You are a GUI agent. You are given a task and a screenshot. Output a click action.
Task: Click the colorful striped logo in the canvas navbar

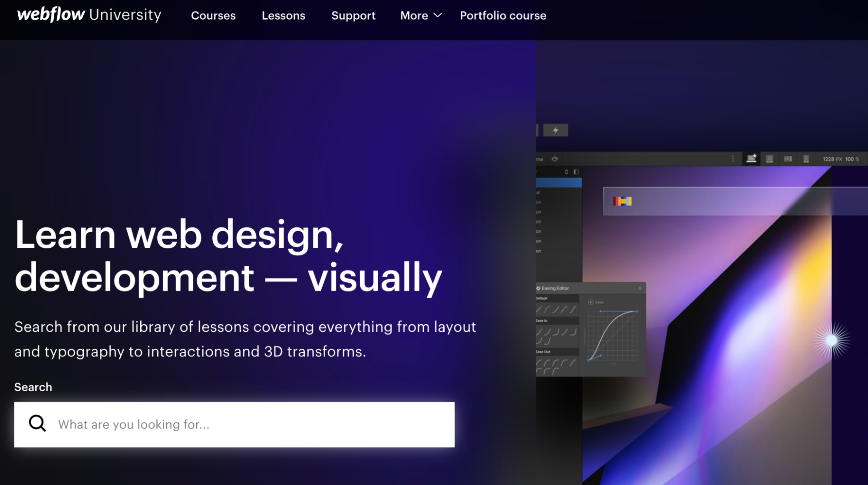click(x=622, y=201)
